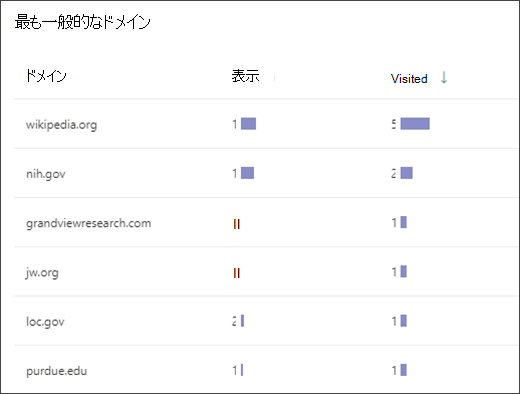The width and height of the screenshot is (520, 394).
Task: Sort by the 表示 column header
Action: (x=245, y=76)
